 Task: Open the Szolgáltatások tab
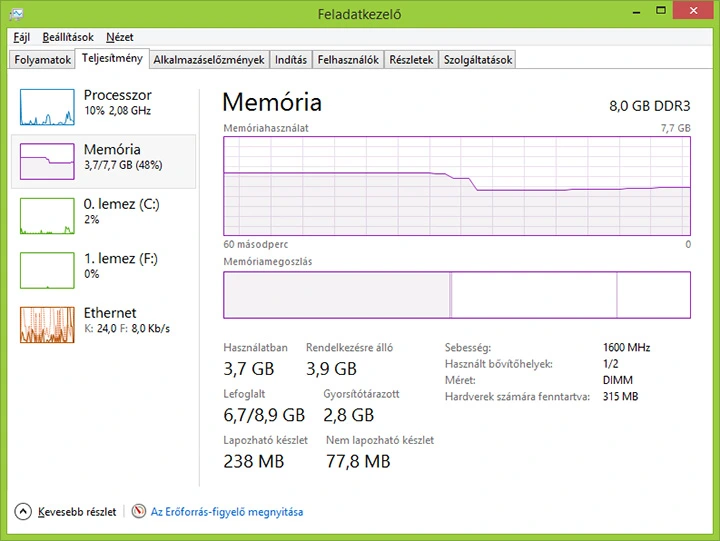[478, 60]
